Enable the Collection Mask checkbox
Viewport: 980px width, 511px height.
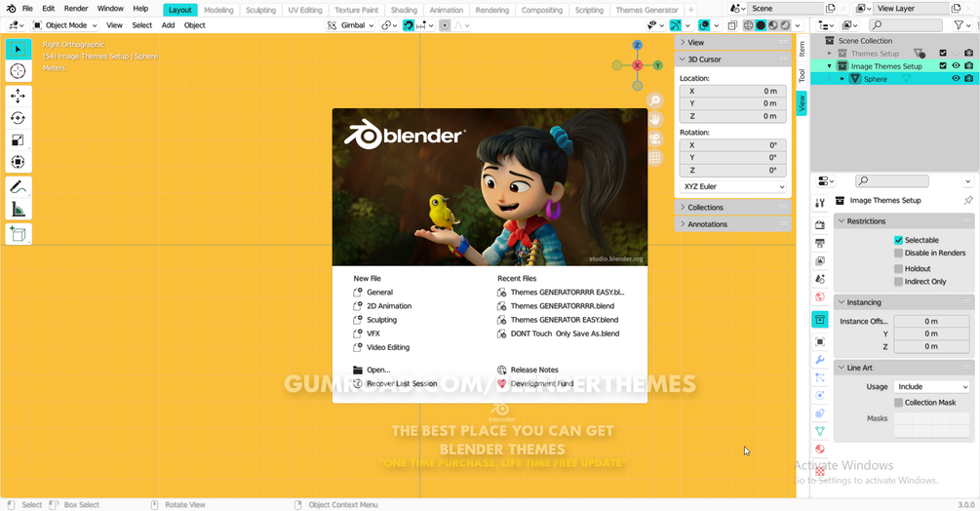pos(898,403)
